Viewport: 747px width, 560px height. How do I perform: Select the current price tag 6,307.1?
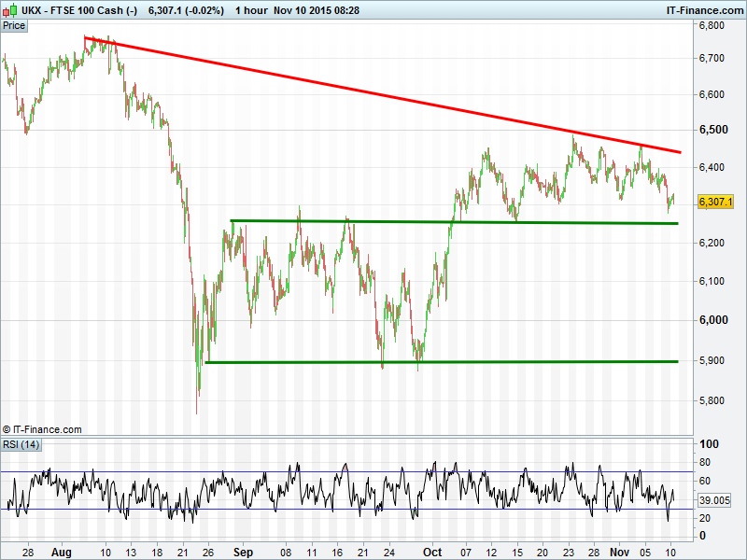click(716, 202)
